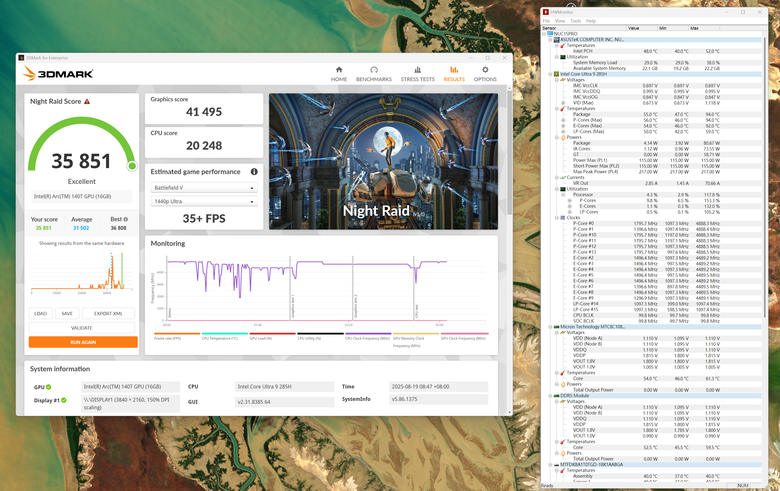The width and height of the screenshot is (780, 491).
Task: Click the pink GPU Clock Frequency legend swatch
Action: [x=465, y=334]
